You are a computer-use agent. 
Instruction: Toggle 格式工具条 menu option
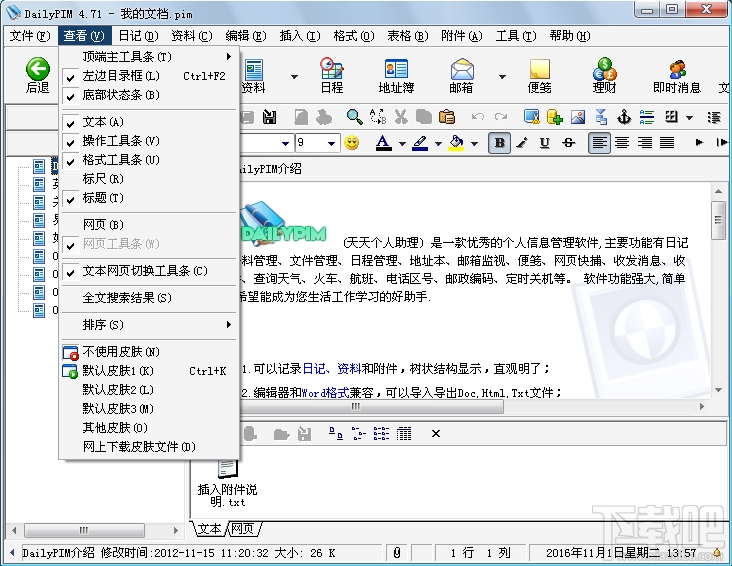(x=149, y=160)
